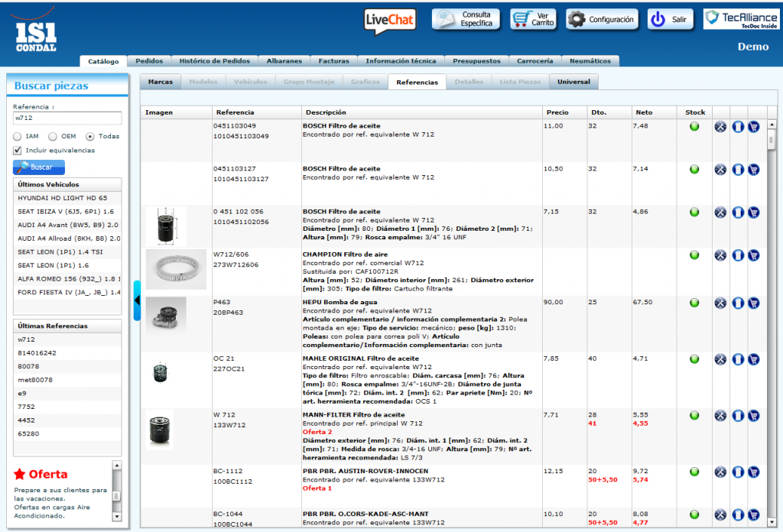783x532 pixels.
Task: Select the Todas radio option
Action: [90, 137]
